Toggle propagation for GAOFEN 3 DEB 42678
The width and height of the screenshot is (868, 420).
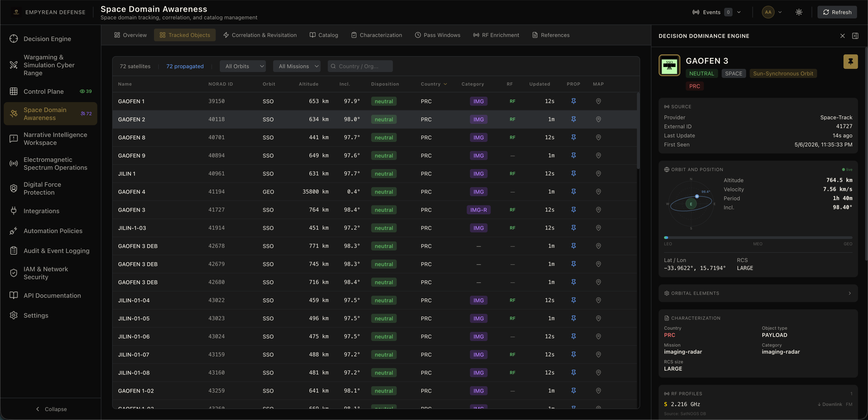pos(573,246)
